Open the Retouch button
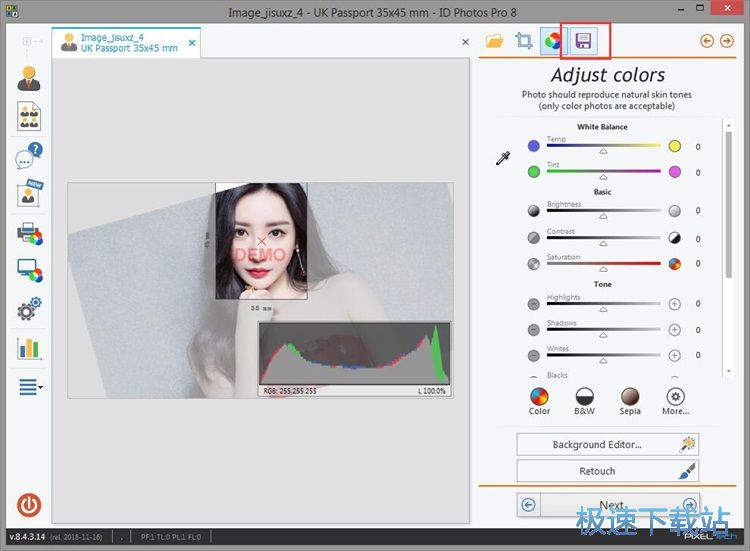The image size is (750, 551). (x=607, y=471)
